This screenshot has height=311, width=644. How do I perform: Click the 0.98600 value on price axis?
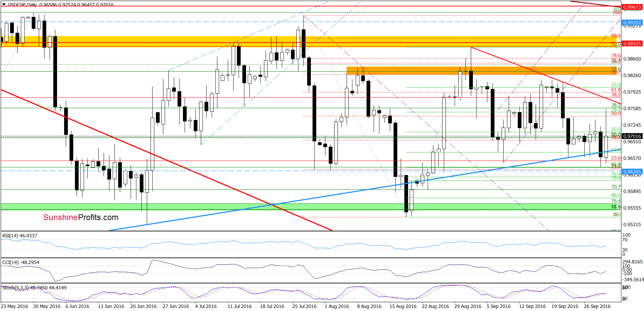632,59
